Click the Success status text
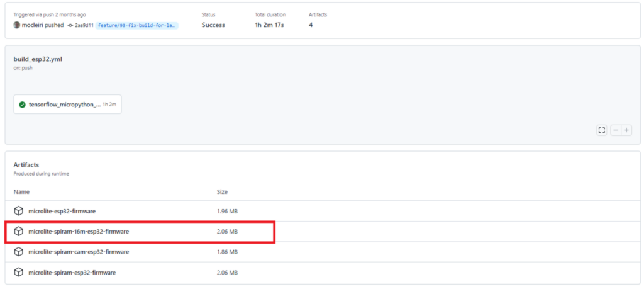 213,25
